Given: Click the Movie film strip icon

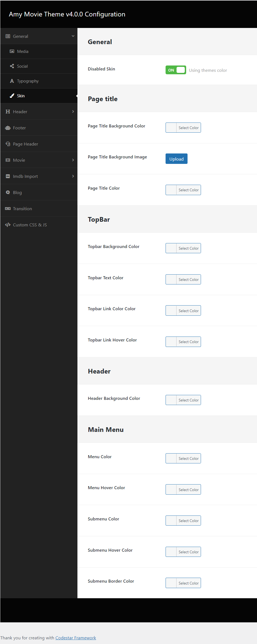Looking at the screenshot, I should tap(8, 160).
